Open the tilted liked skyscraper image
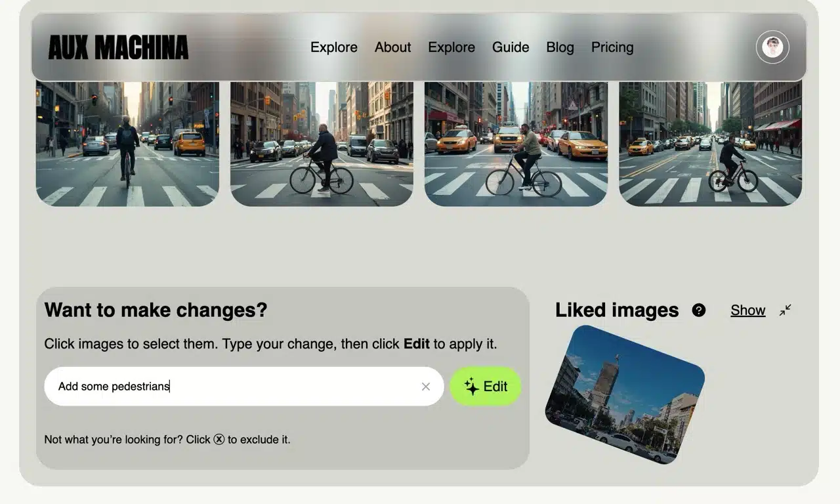This screenshot has height=504, width=840. pyautogui.click(x=625, y=394)
